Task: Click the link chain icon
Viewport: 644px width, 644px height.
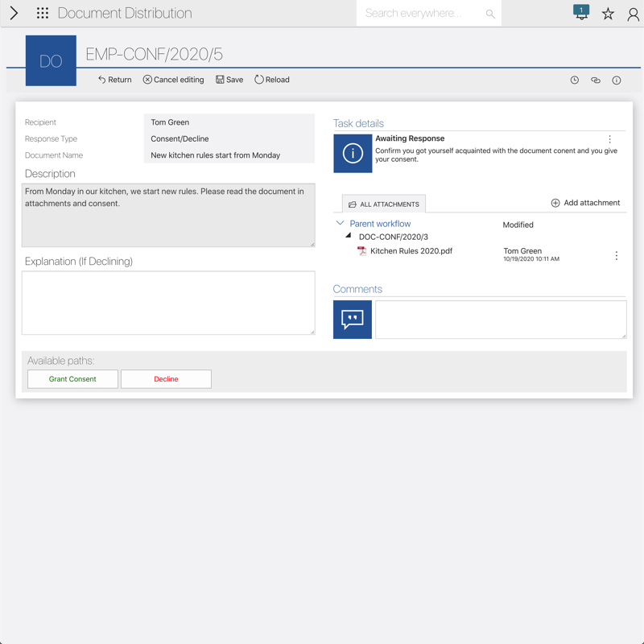Action: [596, 80]
